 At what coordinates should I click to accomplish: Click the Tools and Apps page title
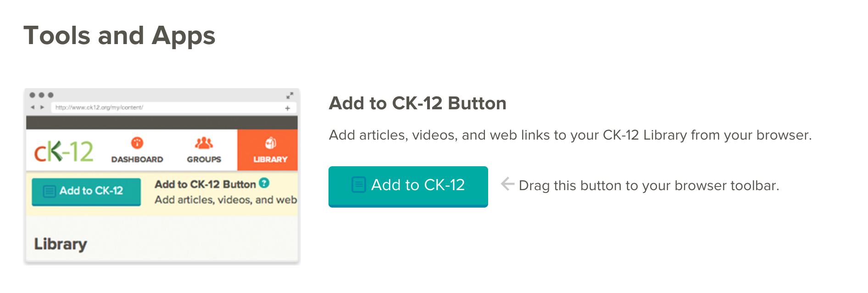(119, 36)
